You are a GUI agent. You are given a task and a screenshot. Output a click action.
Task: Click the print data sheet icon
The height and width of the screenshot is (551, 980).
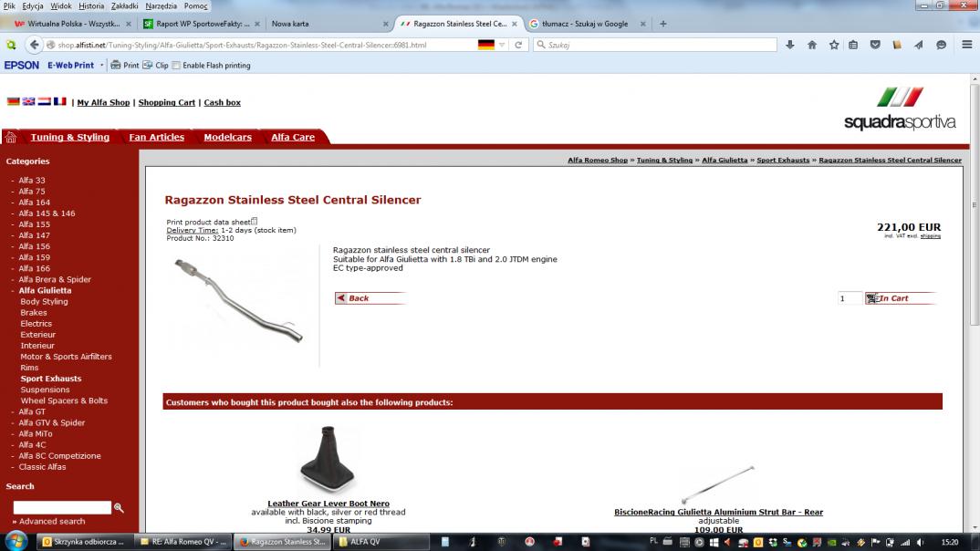coord(255,221)
